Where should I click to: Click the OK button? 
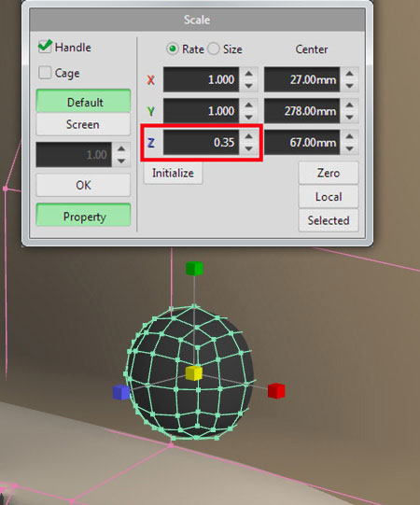[x=83, y=185]
